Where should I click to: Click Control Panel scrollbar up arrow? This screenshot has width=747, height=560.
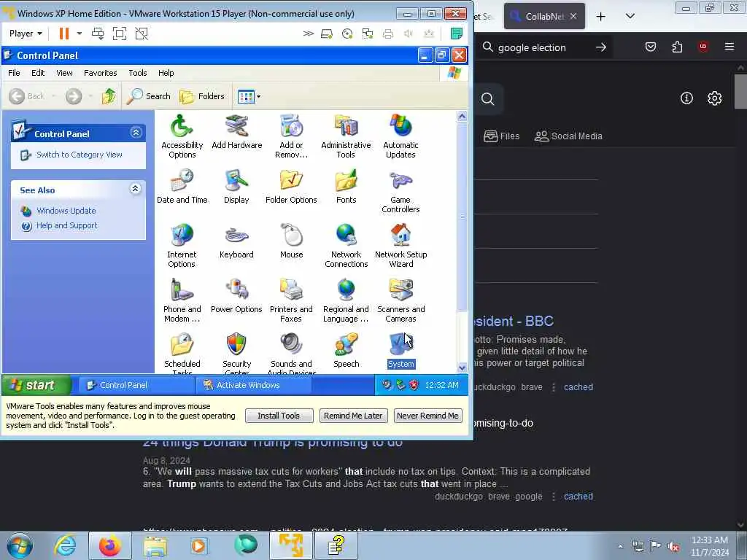[x=462, y=117]
